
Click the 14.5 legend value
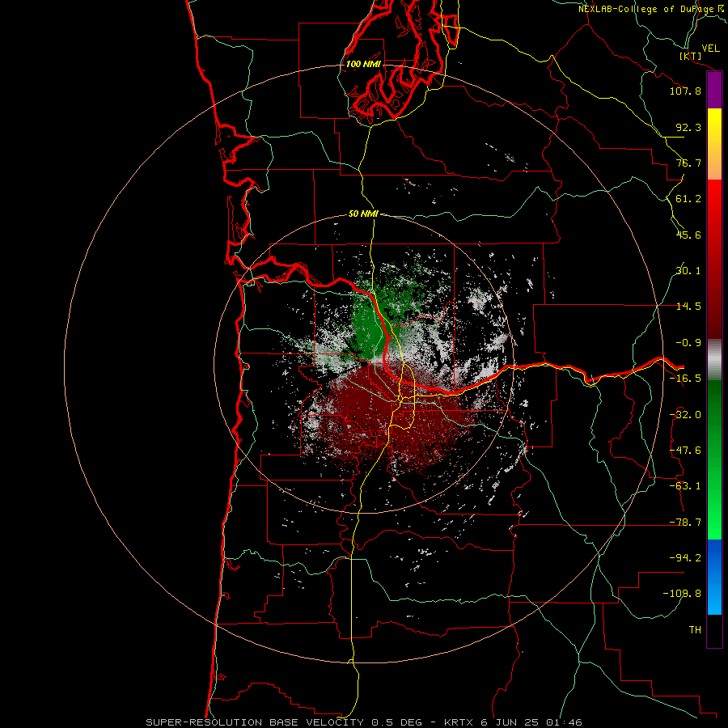(688, 307)
